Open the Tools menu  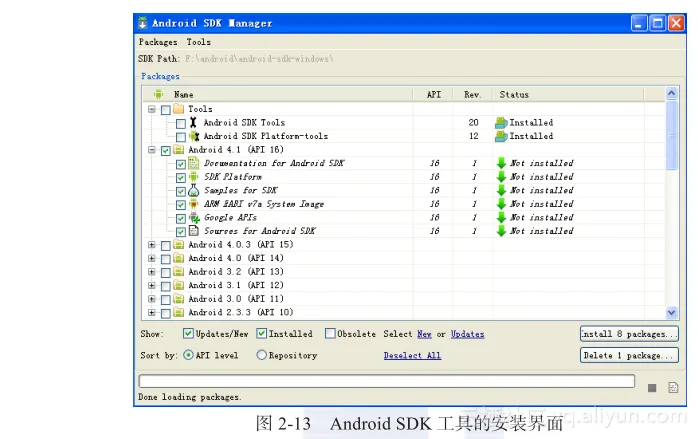pyautogui.click(x=198, y=42)
